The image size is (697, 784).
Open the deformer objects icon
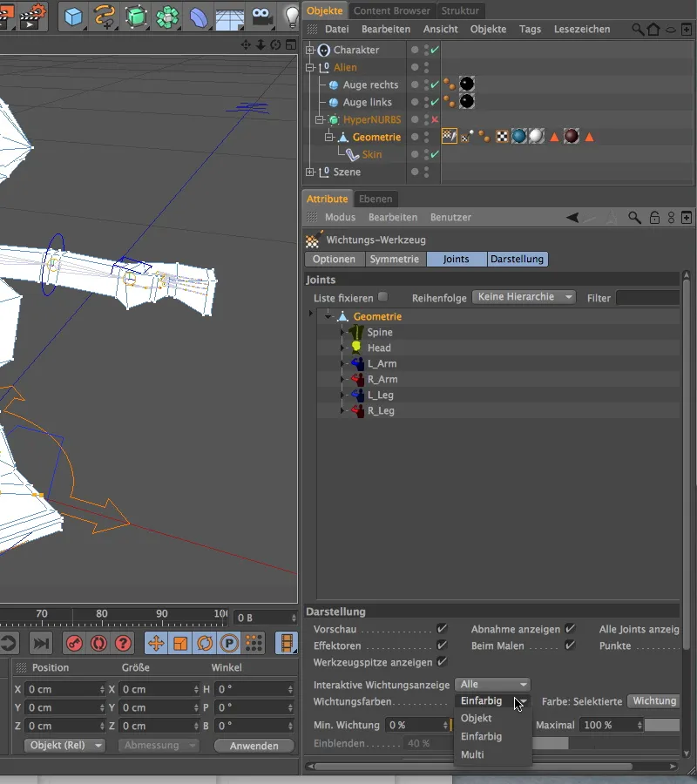pos(199,17)
